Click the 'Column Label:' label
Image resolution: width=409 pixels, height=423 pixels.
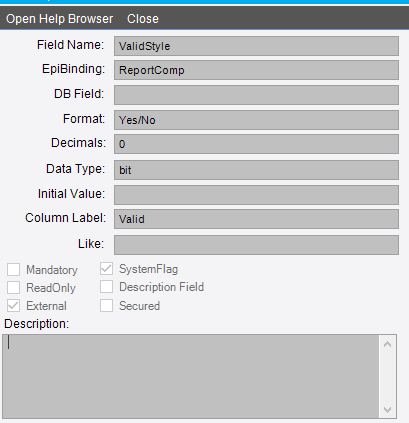[x=65, y=218]
